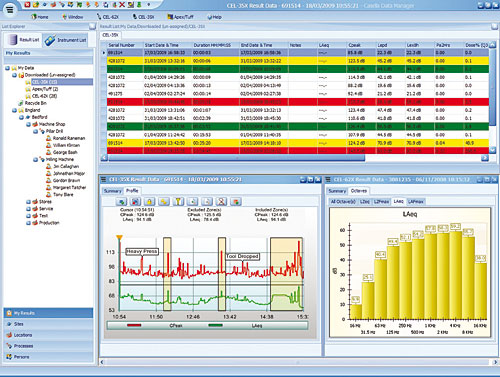500x377 pixels.
Task: Switch to the Result List tab
Action: coord(23,40)
